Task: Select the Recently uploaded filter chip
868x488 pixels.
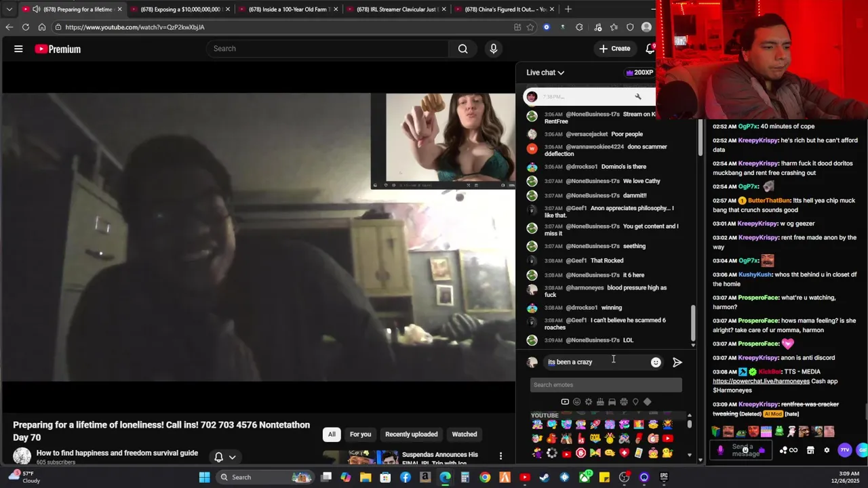Action: (x=411, y=434)
